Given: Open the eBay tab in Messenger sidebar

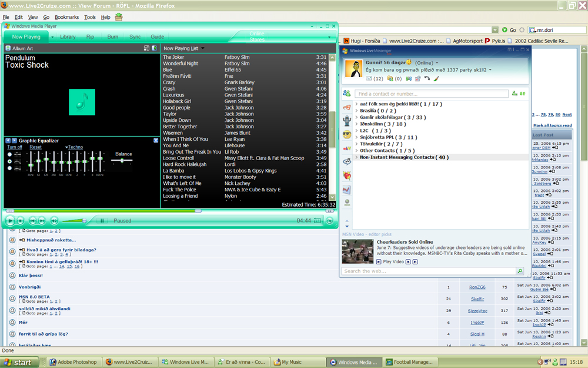Looking at the screenshot, I should (347, 148).
